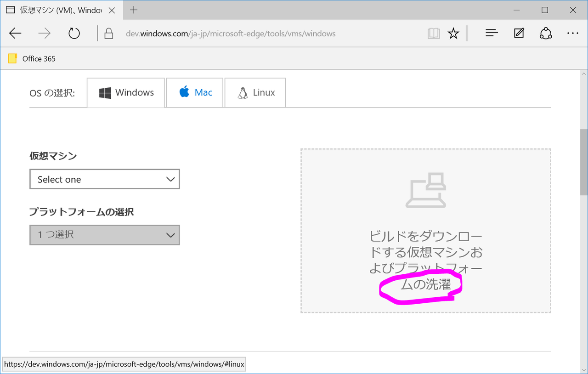588x374 pixels.
Task: Open a new browser tab
Action: coord(134,10)
